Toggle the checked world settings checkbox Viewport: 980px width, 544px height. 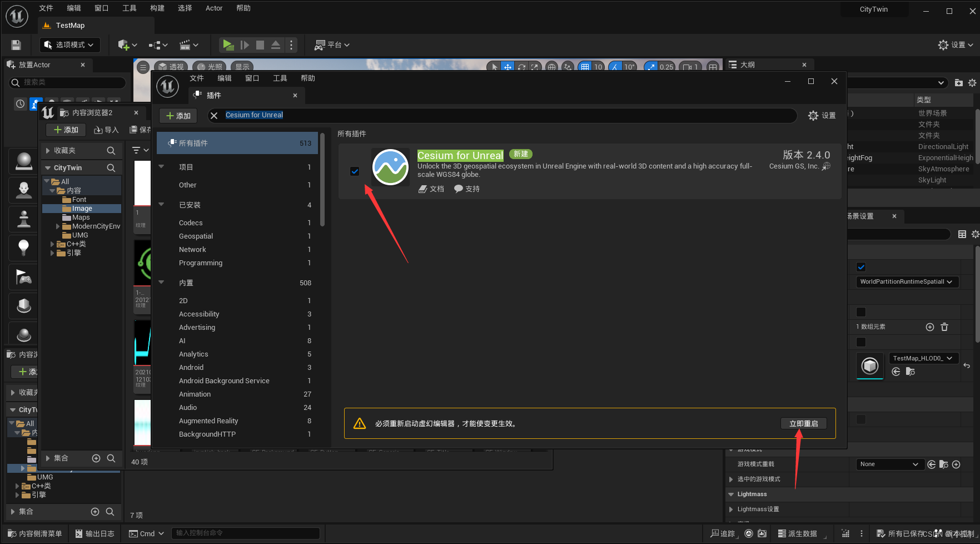pyautogui.click(x=861, y=267)
